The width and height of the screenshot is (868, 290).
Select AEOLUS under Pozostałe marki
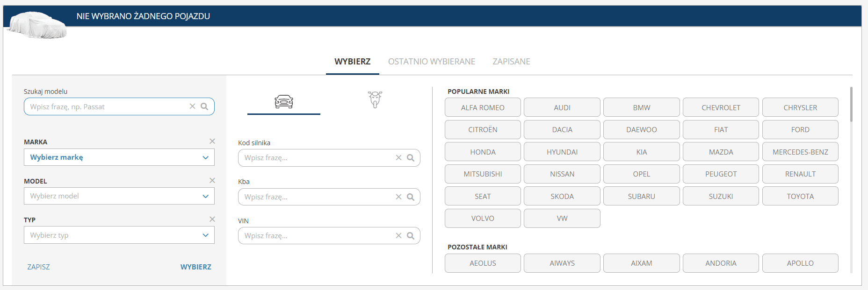483,263
